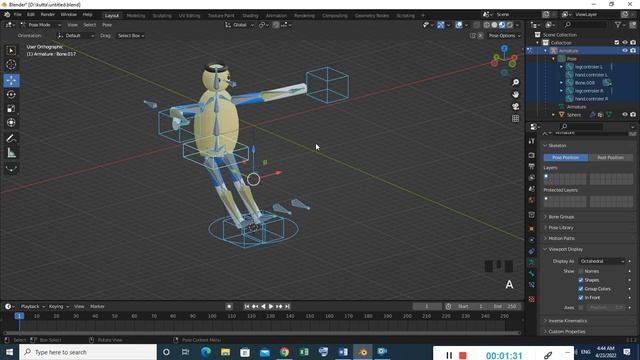
Task: Open the Object Data armature properties tab
Action: coord(531,262)
